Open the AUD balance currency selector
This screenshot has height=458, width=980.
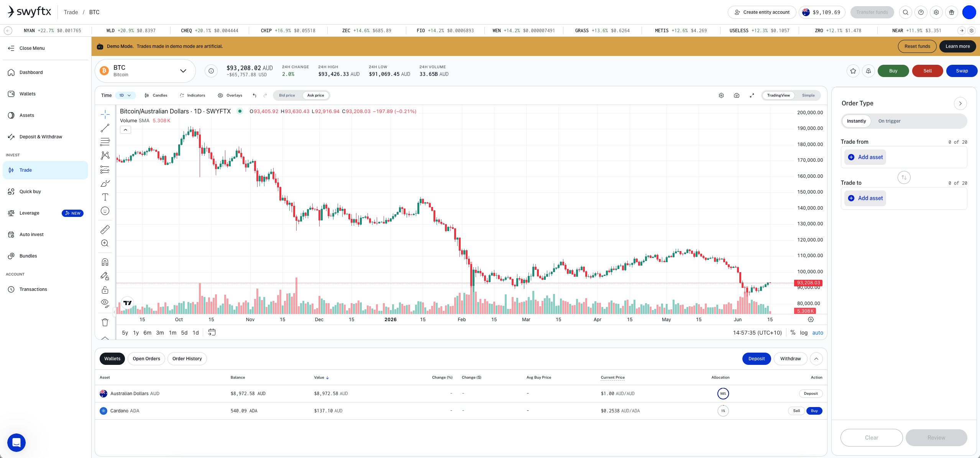coord(822,12)
